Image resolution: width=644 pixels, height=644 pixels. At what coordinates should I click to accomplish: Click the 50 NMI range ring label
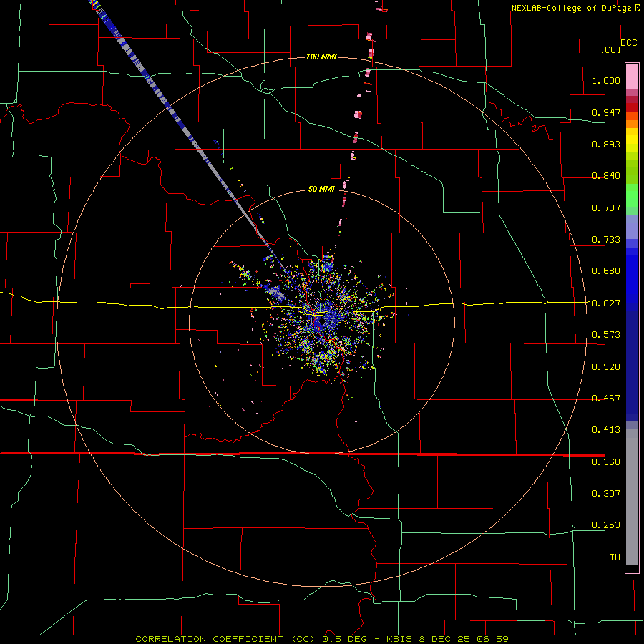pos(321,189)
